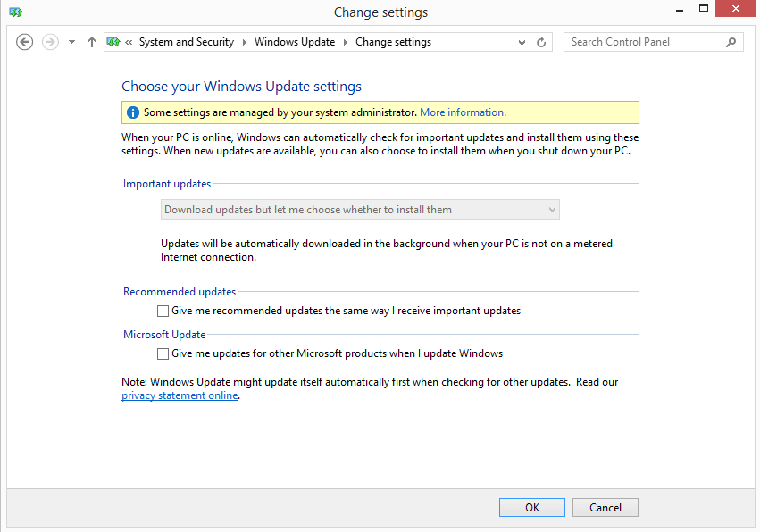The height and width of the screenshot is (532, 760).
Task: Enable recommended updates checkbox
Action: point(163,312)
